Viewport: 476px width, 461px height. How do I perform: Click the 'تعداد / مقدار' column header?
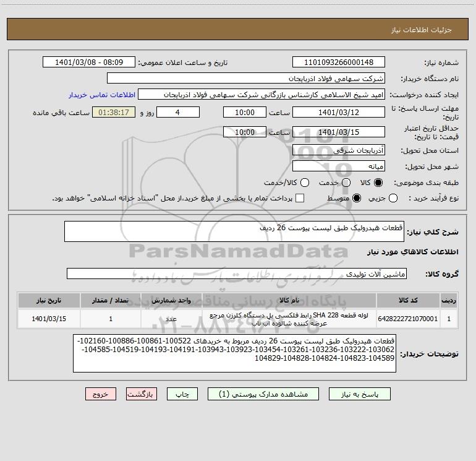(111, 300)
